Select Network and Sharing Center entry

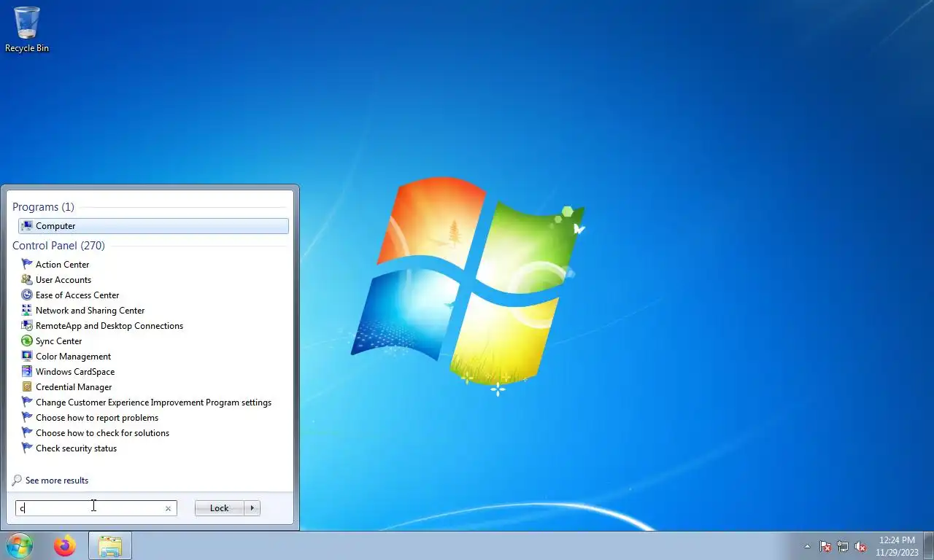point(90,311)
